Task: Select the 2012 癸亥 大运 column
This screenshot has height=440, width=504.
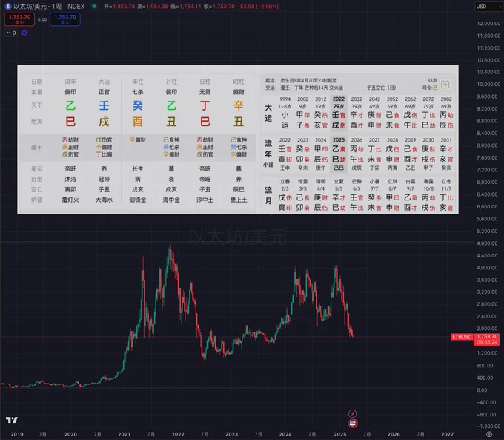Action: tap(320, 112)
